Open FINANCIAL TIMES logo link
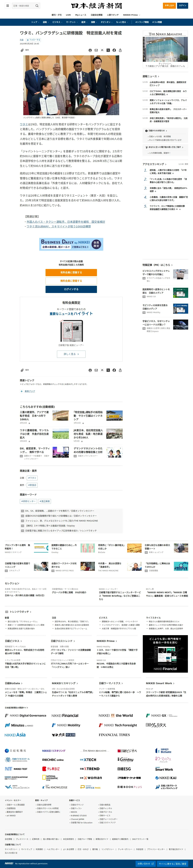 [x=114, y=735]
